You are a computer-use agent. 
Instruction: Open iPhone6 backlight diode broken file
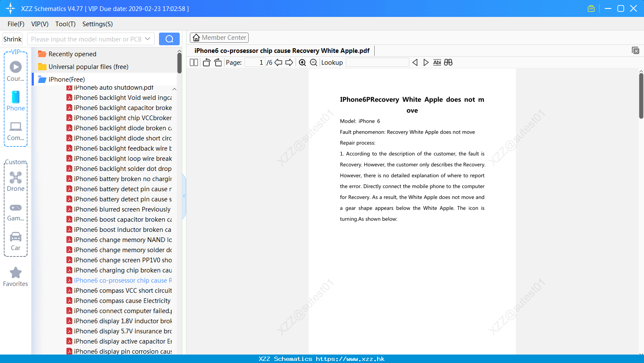pyautogui.click(x=119, y=128)
